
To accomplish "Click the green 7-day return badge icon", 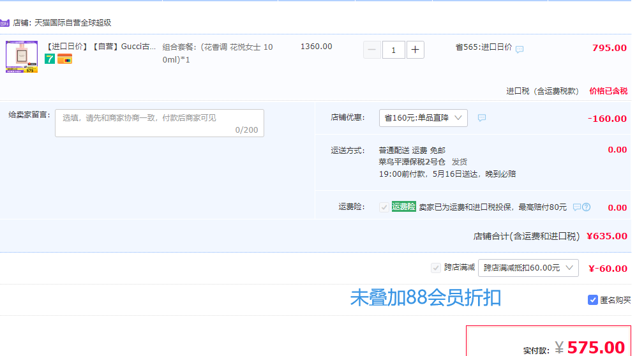I will pyautogui.click(x=50, y=59).
